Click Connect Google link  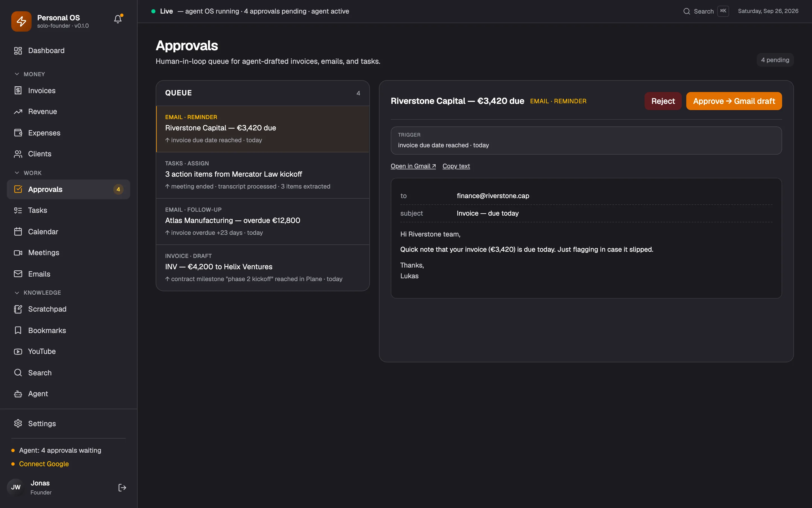click(x=44, y=464)
